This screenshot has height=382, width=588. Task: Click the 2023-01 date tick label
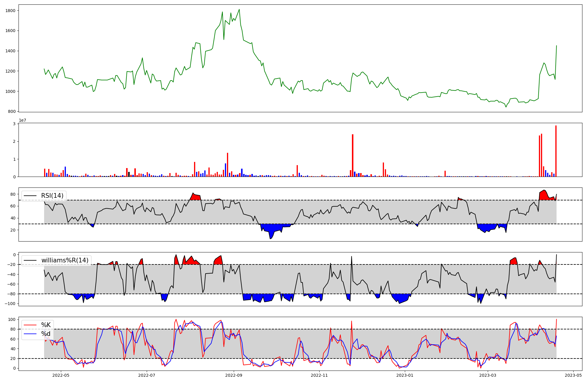tap(405, 375)
